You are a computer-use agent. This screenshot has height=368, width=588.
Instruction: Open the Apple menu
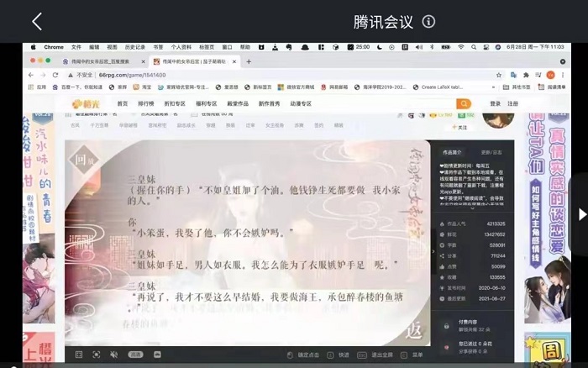(x=33, y=47)
